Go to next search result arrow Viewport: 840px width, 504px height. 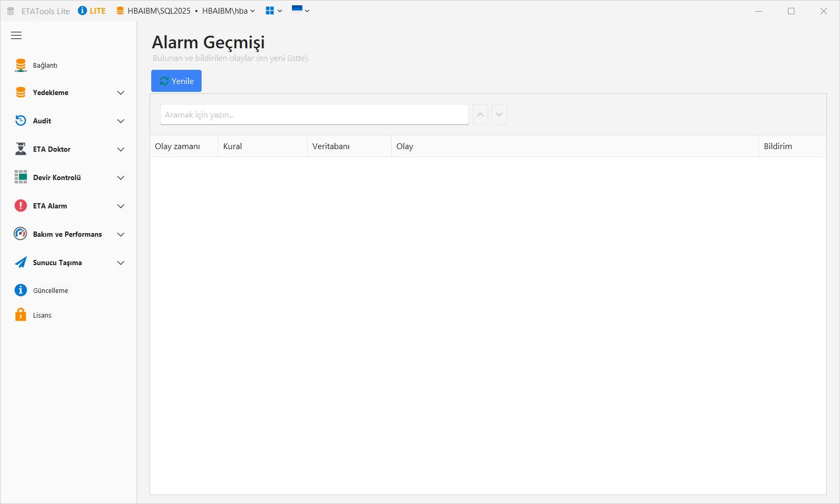pos(499,114)
